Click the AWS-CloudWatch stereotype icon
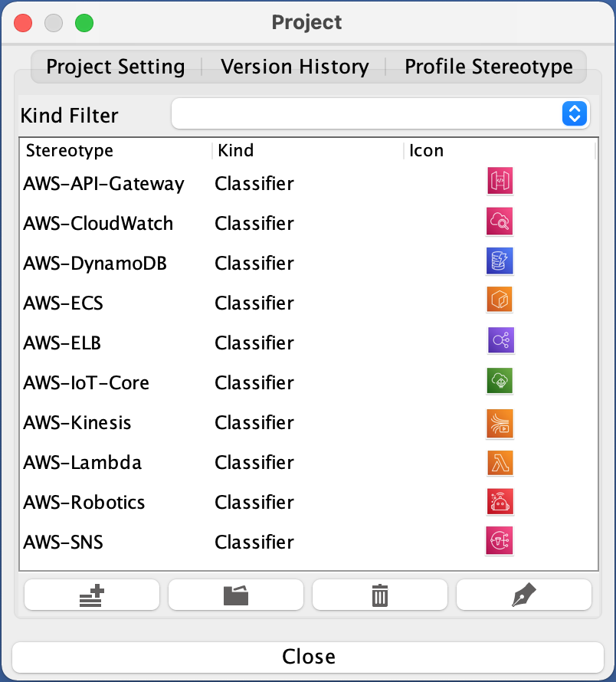The height and width of the screenshot is (682, 616). (x=500, y=221)
